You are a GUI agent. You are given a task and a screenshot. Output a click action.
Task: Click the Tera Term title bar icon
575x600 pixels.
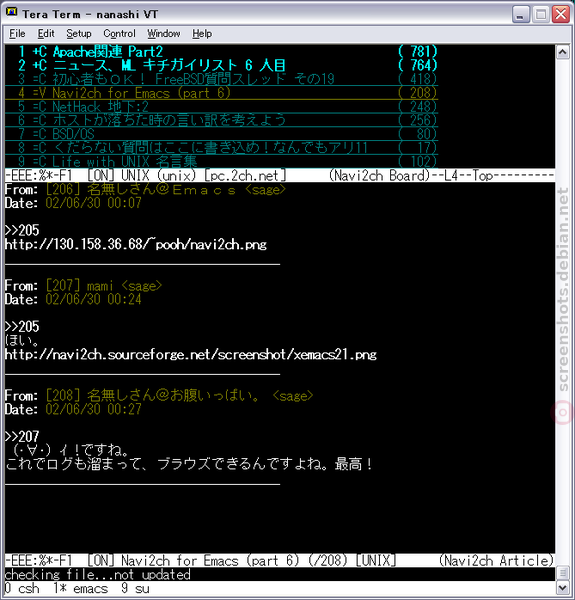pos(11,13)
